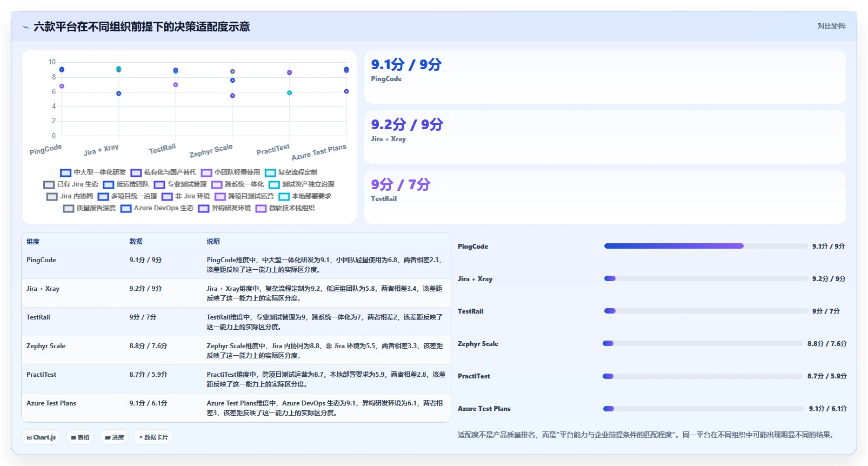Toggle the Jira 内协同 legend item
This screenshot has width=868, height=466.
(70, 196)
